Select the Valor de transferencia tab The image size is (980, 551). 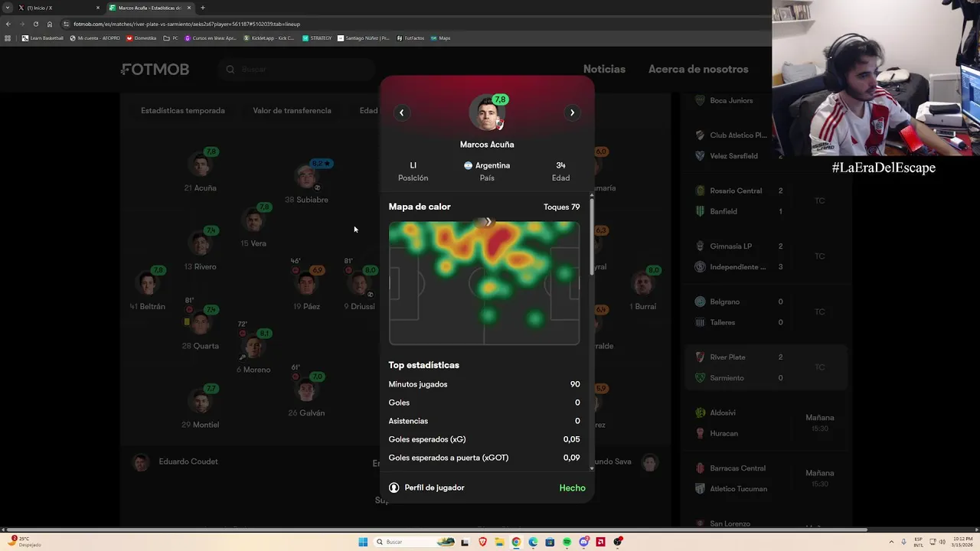pos(292,110)
